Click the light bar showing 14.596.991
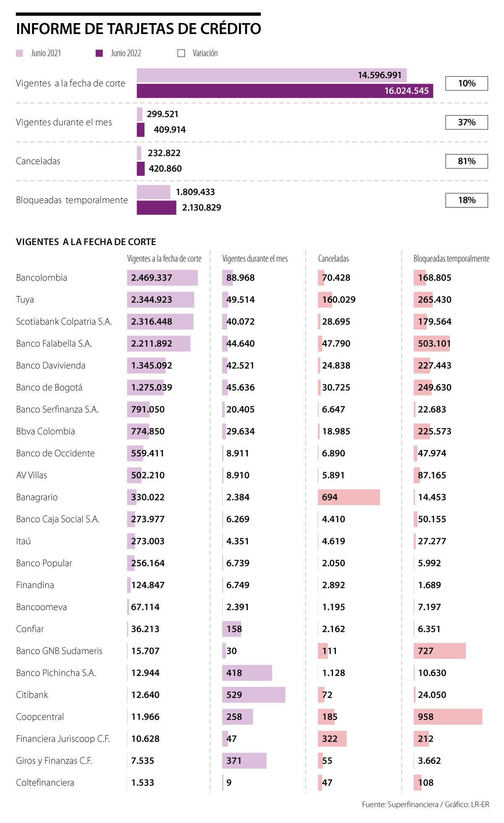504x823 pixels. 271,76
